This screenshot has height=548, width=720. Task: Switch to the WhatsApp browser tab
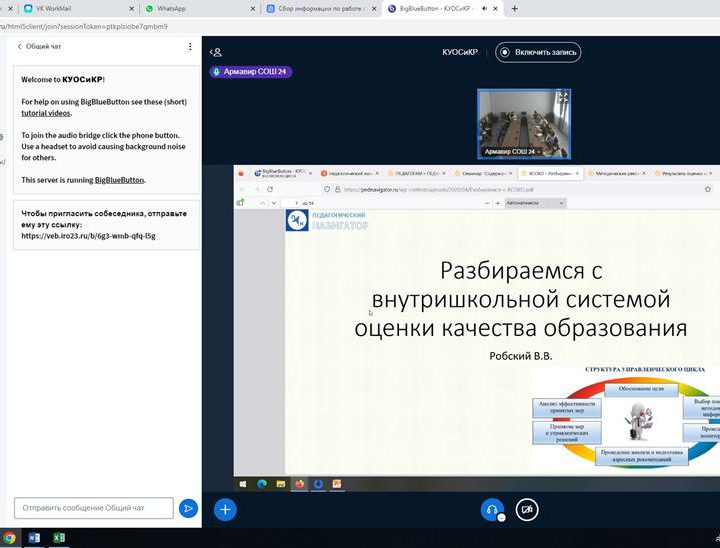point(171,8)
